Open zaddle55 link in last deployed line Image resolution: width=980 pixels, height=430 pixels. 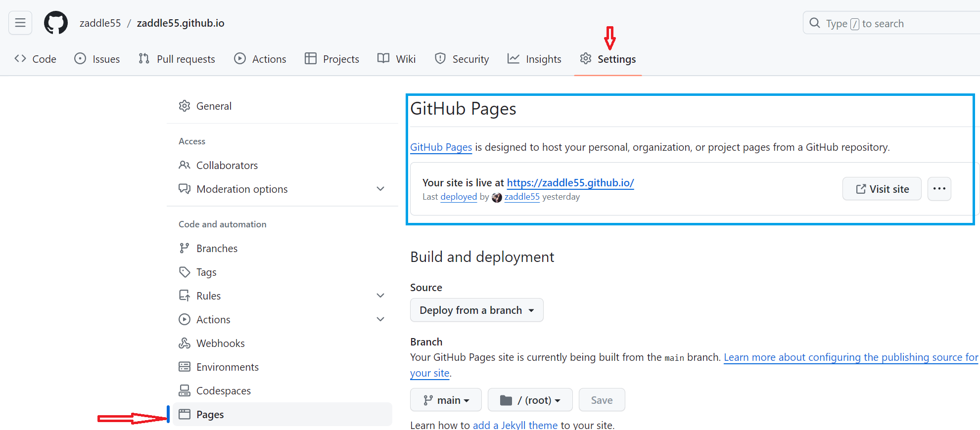pos(522,197)
